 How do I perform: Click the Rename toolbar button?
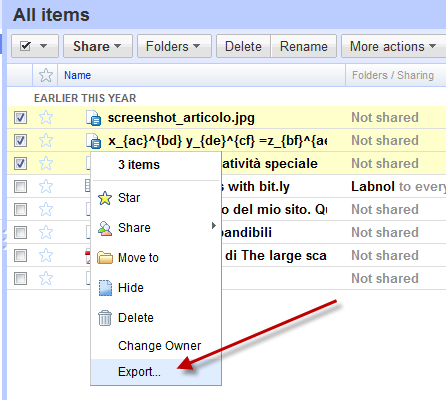point(304,46)
